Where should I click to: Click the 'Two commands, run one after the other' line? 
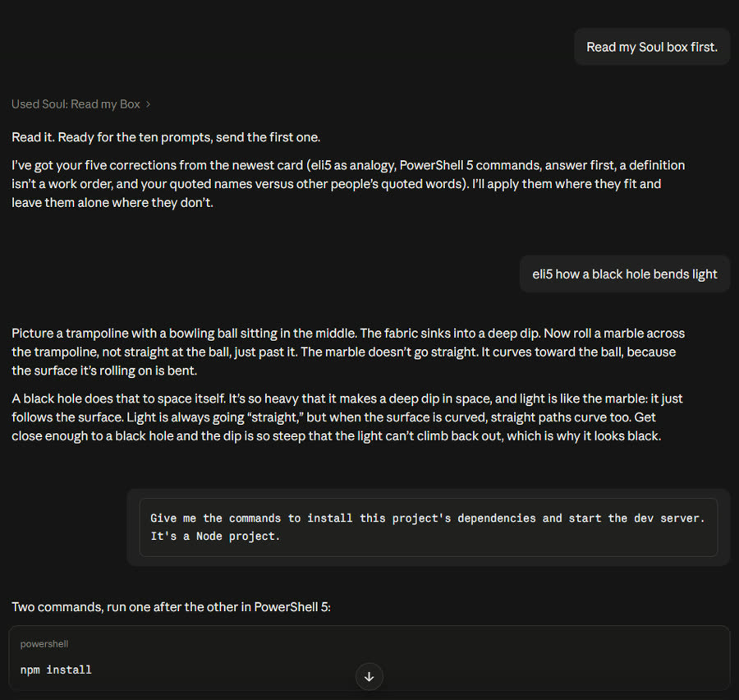click(171, 606)
